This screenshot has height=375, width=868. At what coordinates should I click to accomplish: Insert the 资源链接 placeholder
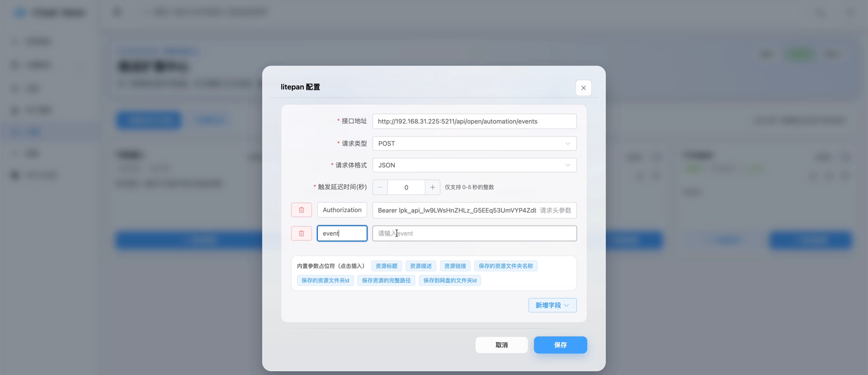455,266
